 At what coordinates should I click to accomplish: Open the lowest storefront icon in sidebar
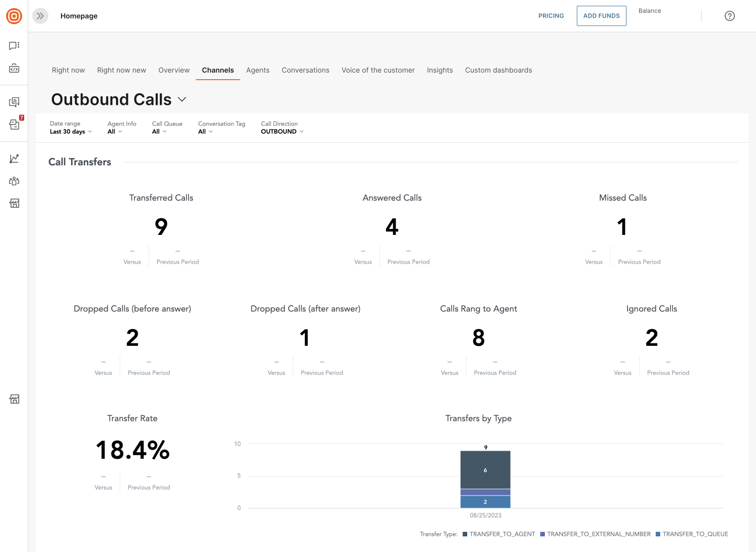[x=14, y=399]
